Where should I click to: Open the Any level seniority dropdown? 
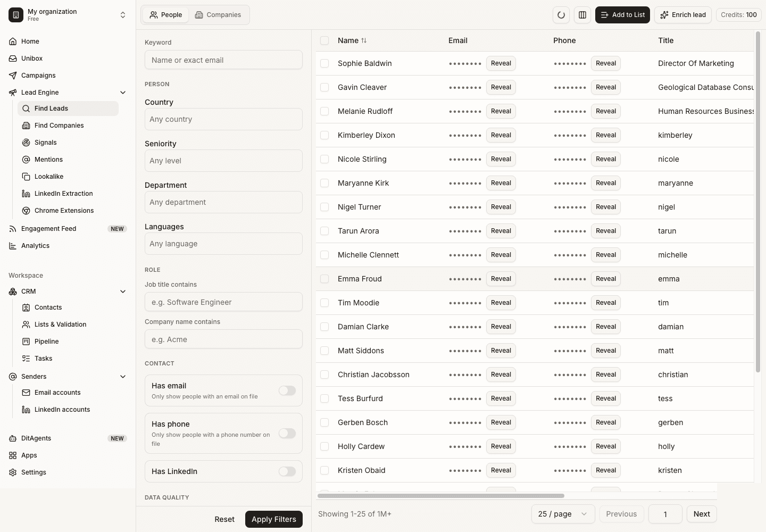tap(223, 161)
